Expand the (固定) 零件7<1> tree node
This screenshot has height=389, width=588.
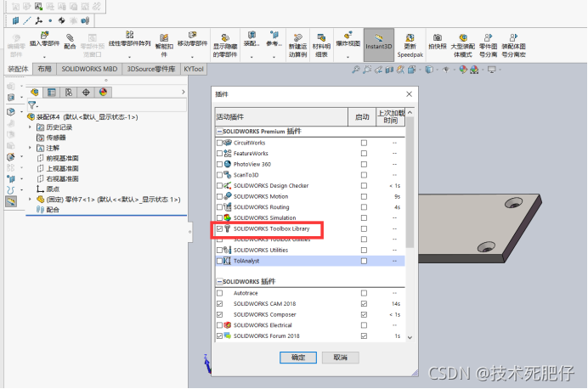pyautogui.click(x=30, y=200)
